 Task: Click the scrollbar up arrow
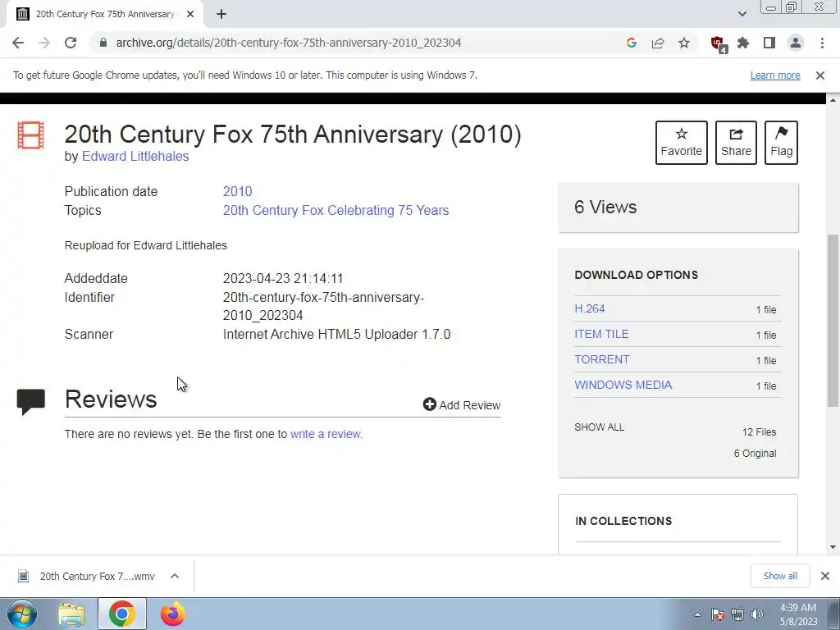833,99
